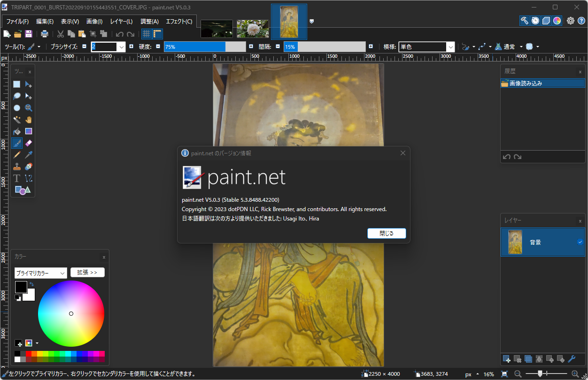Click the 閉じる button in the version dialog
This screenshot has height=380, width=588.
386,233
